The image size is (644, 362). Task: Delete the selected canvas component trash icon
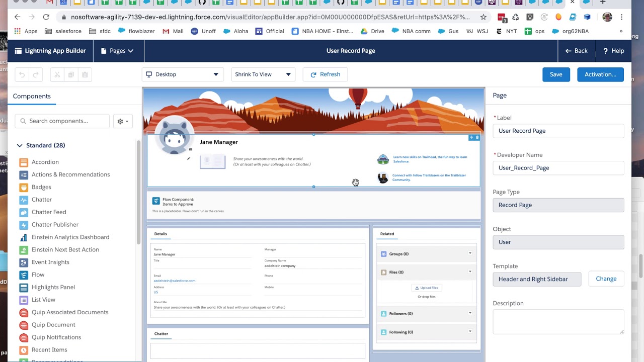(x=477, y=137)
